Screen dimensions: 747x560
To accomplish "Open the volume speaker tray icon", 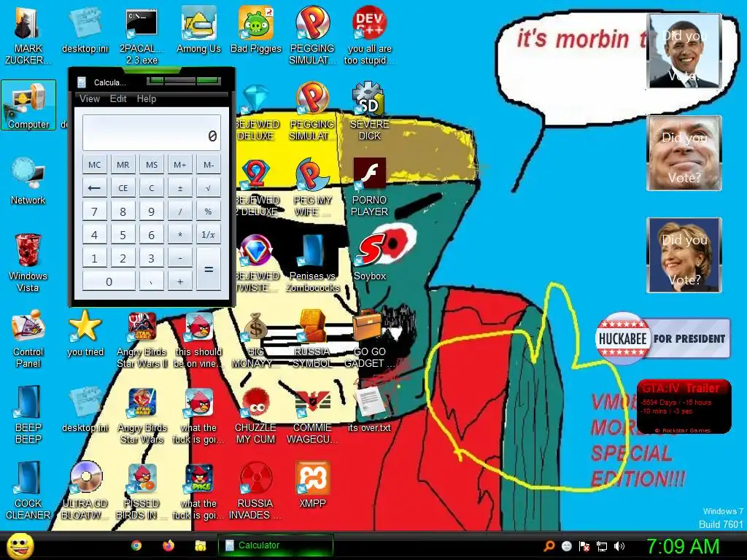I will 619,546.
